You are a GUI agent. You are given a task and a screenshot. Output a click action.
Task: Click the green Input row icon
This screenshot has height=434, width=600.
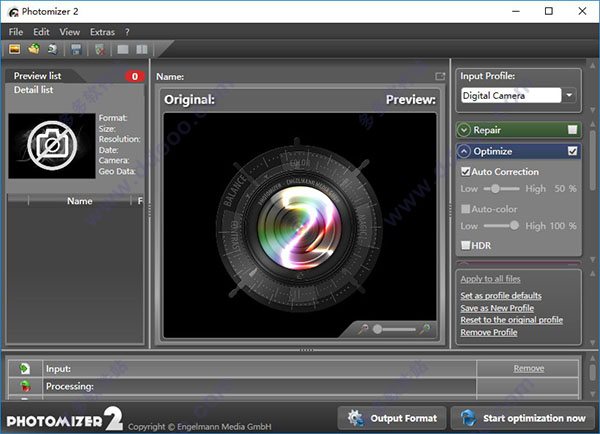tap(24, 368)
